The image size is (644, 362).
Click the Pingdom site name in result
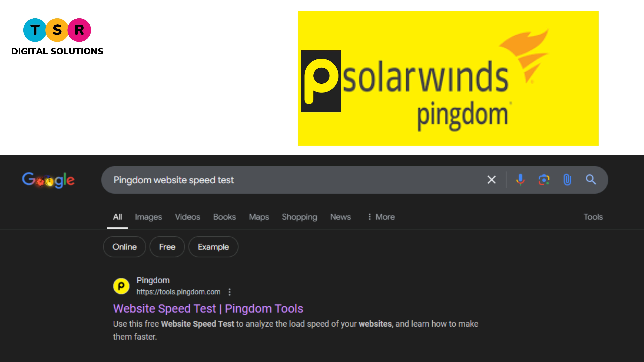click(x=153, y=280)
